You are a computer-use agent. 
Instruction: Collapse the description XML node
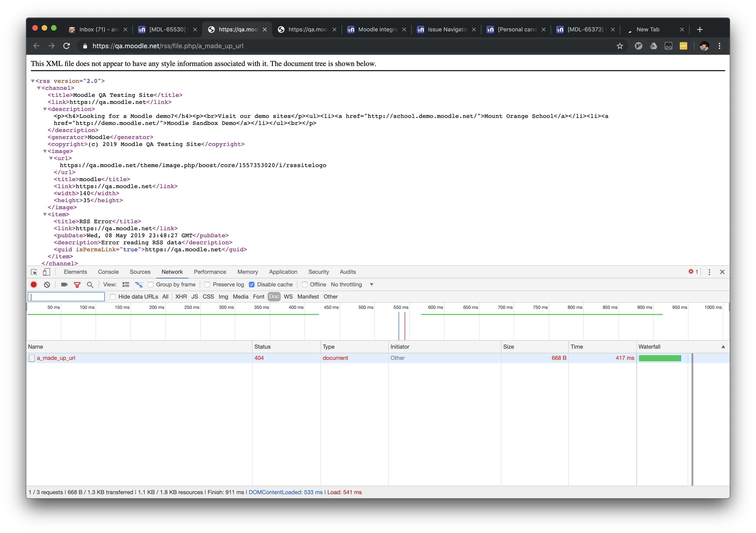point(45,109)
